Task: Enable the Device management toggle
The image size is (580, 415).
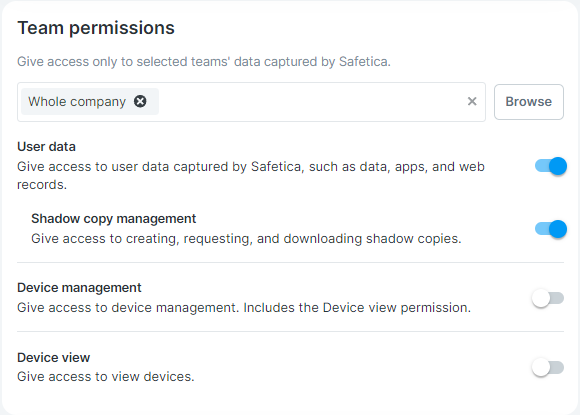Action: (x=548, y=298)
